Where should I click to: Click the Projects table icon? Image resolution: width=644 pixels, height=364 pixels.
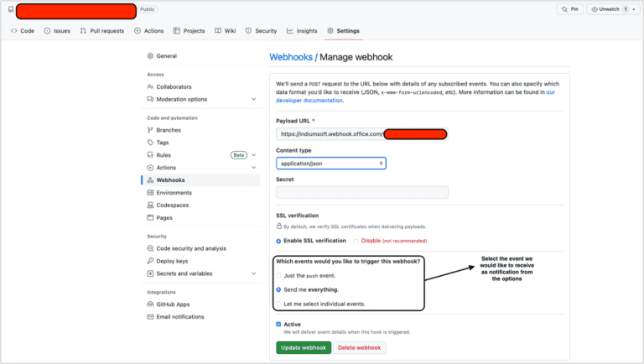(x=177, y=31)
